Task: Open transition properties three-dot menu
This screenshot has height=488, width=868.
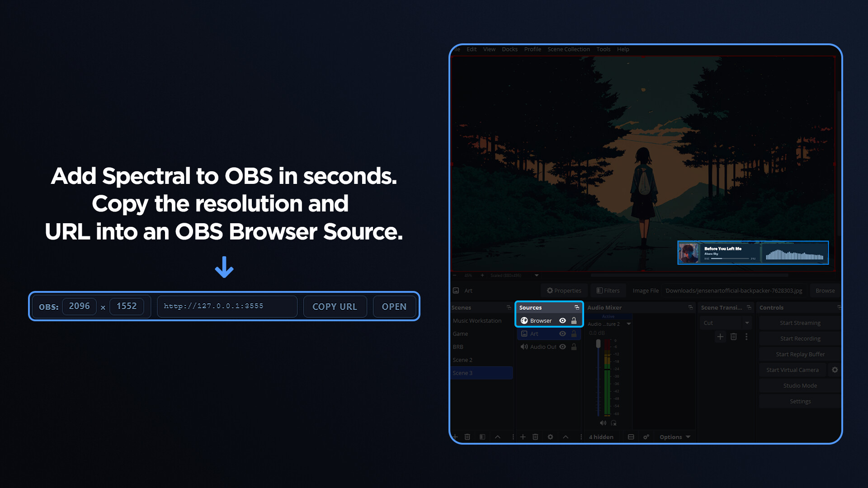Action: (x=746, y=337)
